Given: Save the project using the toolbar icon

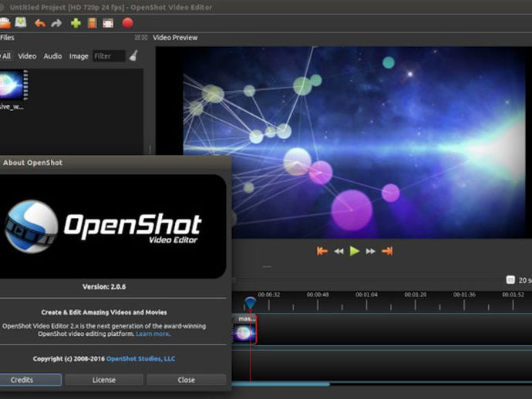Looking at the screenshot, I should (x=21, y=22).
